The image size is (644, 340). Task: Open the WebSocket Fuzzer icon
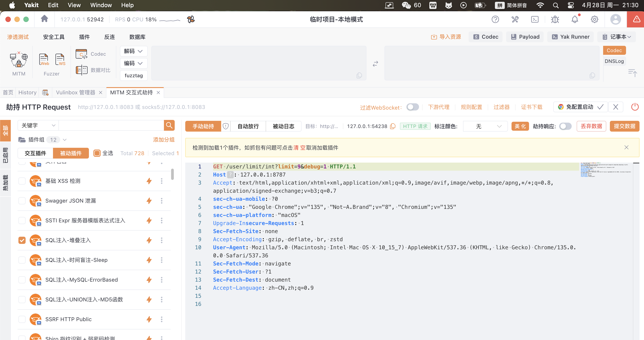click(60, 60)
